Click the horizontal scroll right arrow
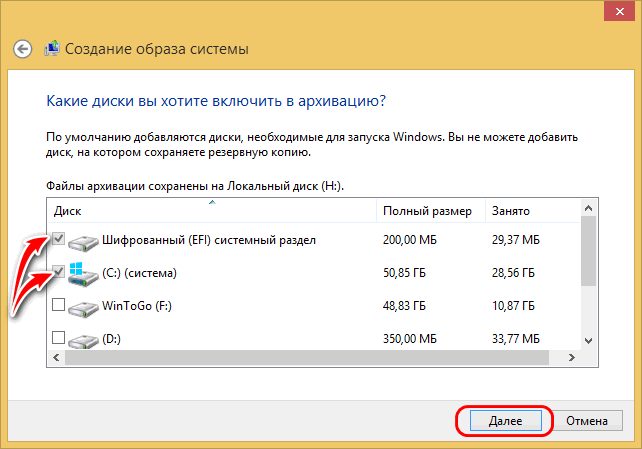642x449 pixels. point(572,357)
